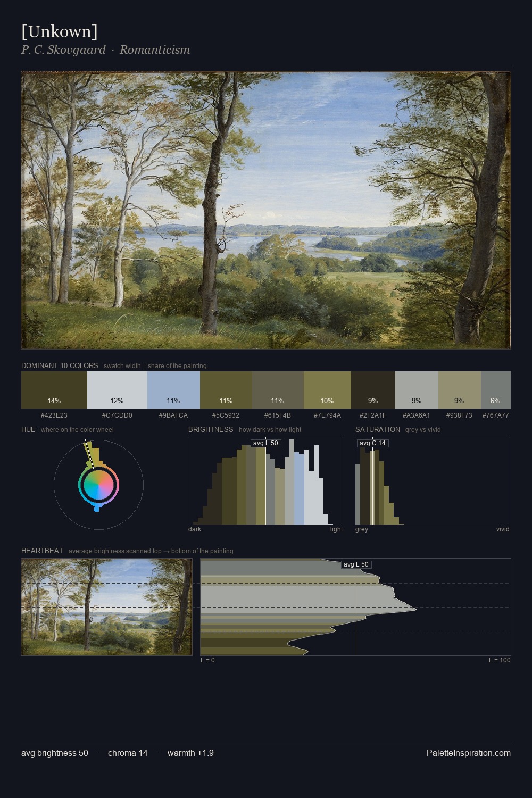The width and height of the screenshot is (532, 798).
Task: Click the heartbeat brightness profile chart
Action: [x=355, y=607]
